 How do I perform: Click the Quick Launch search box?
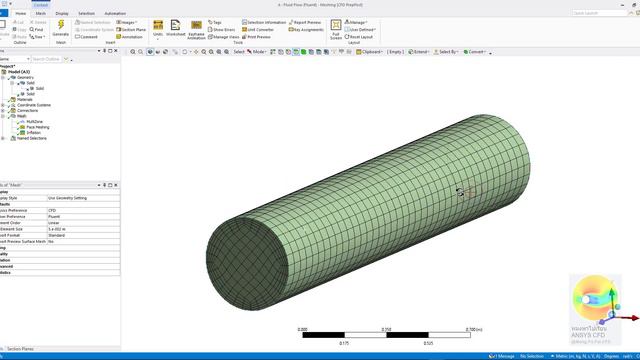coord(600,13)
